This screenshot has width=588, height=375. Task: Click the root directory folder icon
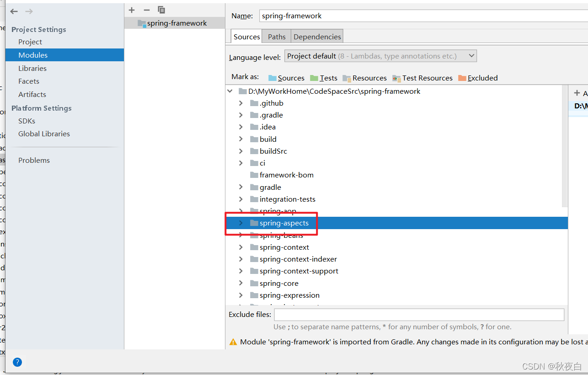pyautogui.click(x=243, y=91)
